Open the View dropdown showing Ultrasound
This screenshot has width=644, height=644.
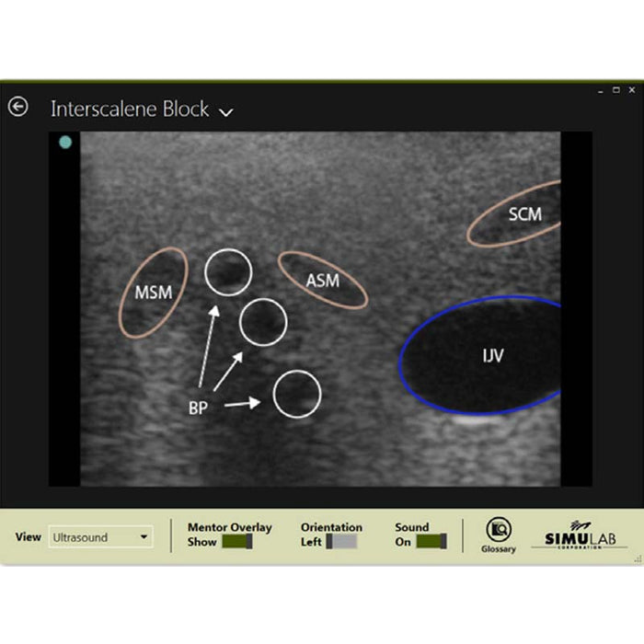[100, 536]
